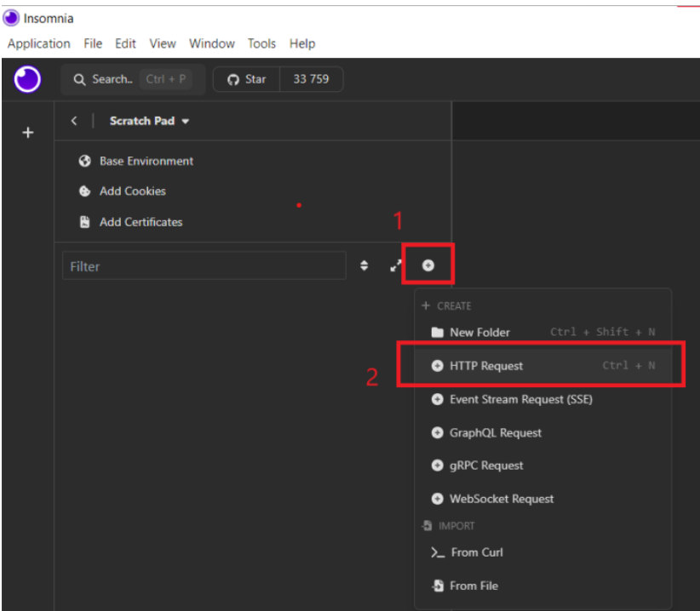
Task: Click the Insomnia purple logo icon
Action: point(27,80)
